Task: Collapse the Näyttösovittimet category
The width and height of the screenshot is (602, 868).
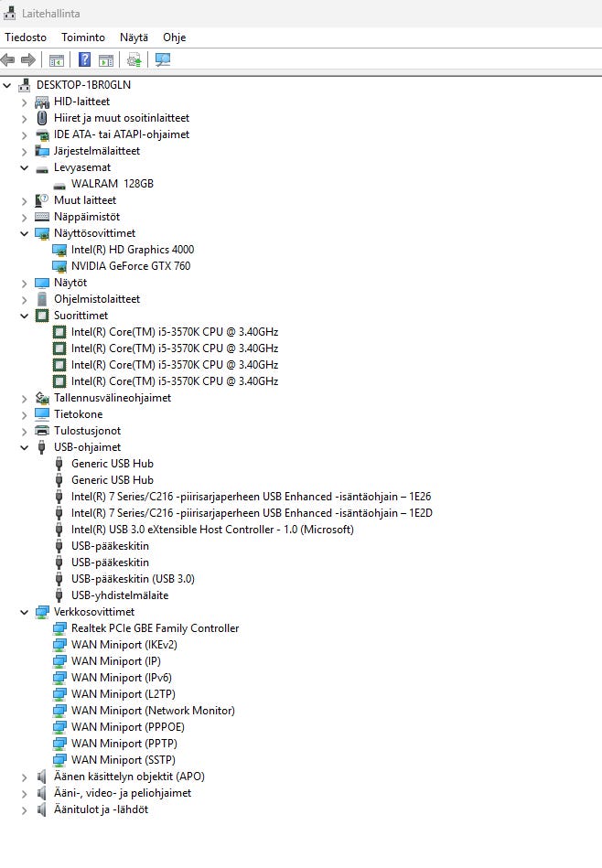Action: tap(25, 233)
